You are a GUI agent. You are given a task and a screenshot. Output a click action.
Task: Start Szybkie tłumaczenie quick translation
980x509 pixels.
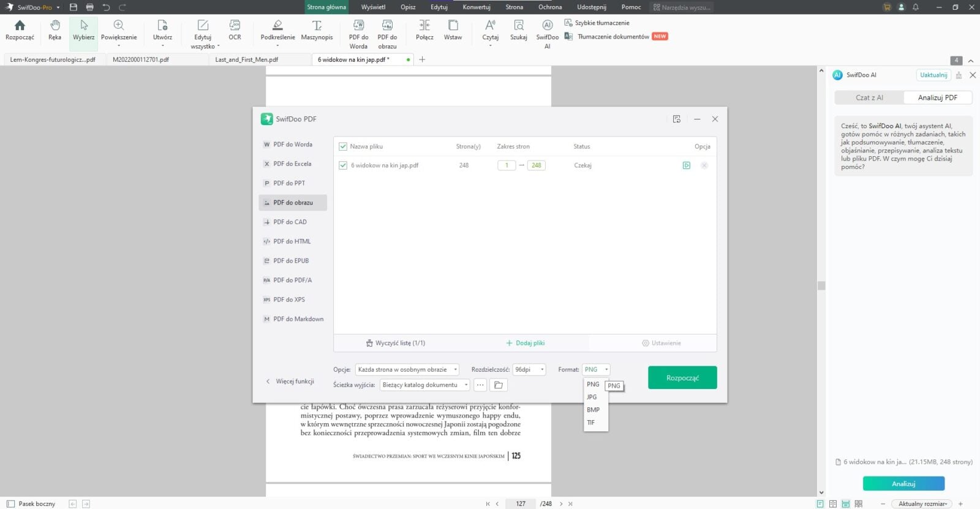(x=597, y=23)
